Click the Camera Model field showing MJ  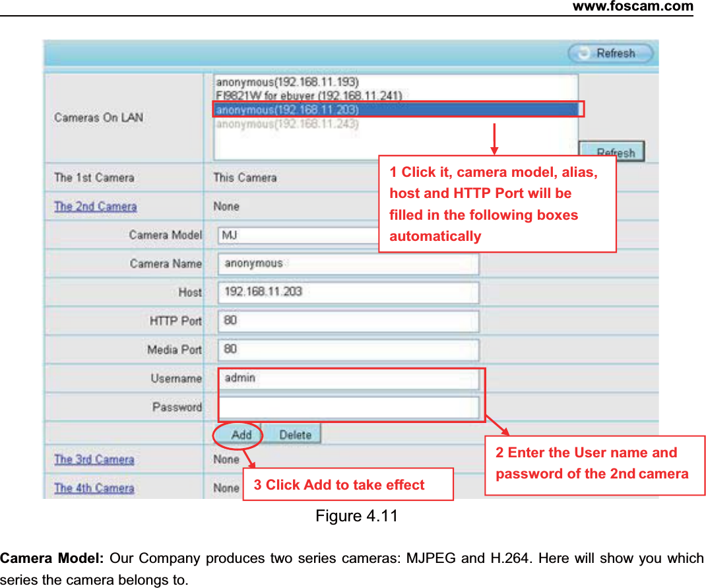click(298, 236)
